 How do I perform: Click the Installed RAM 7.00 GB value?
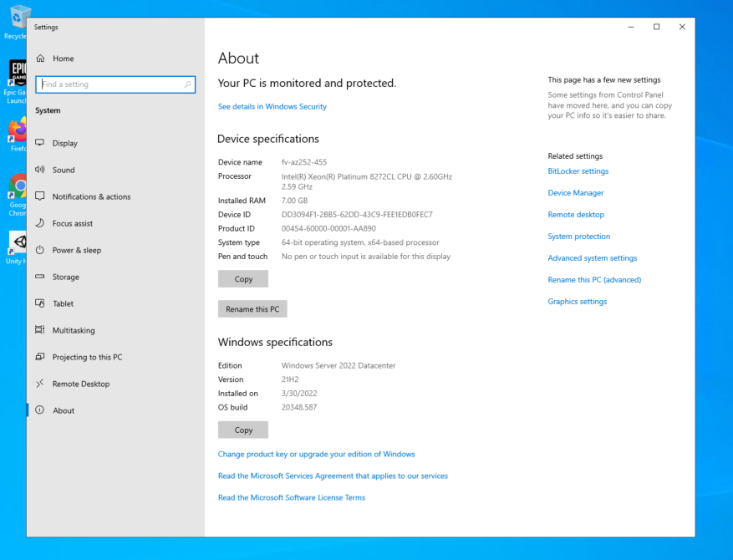pyautogui.click(x=294, y=201)
